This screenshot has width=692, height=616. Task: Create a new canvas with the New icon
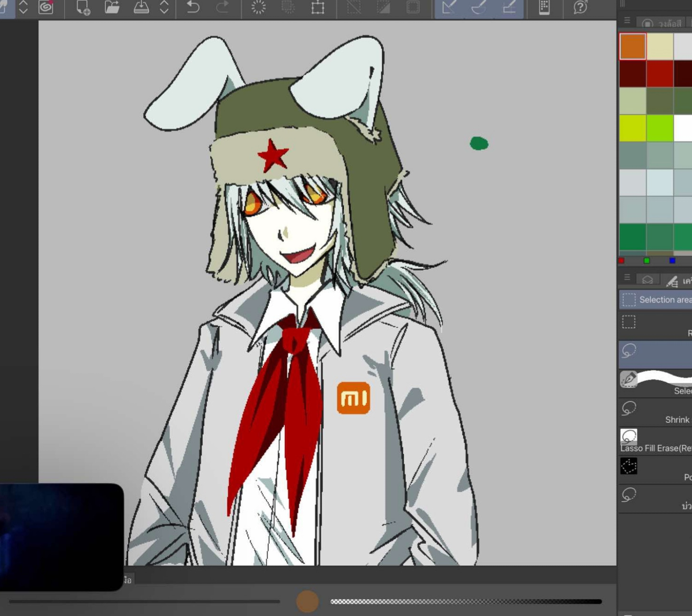83,7
